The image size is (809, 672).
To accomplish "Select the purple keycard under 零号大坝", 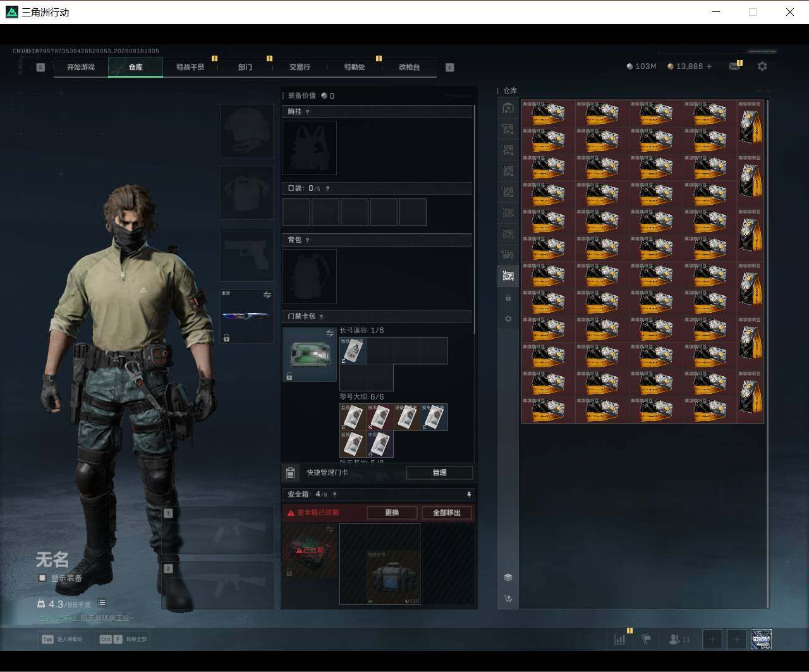I will [x=380, y=444].
